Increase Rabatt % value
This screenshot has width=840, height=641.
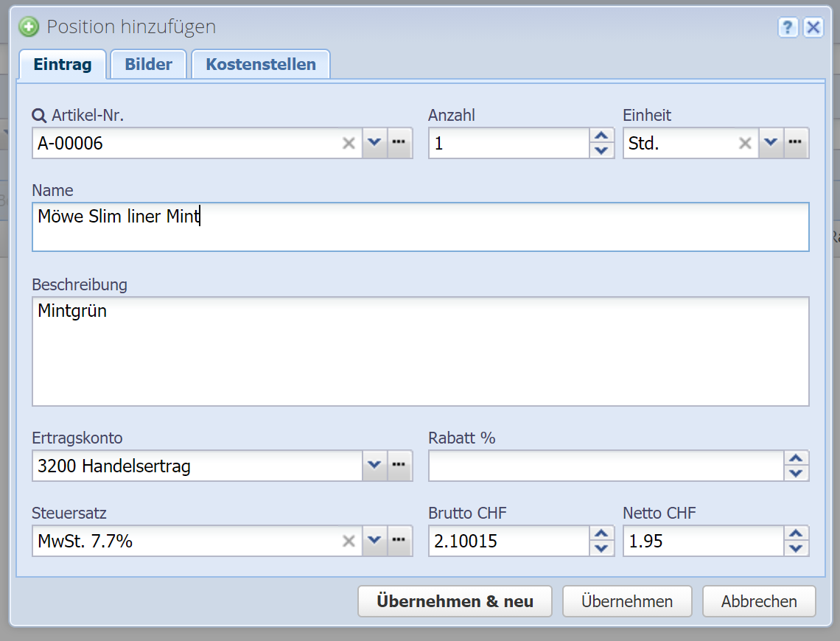pyautogui.click(x=796, y=458)
